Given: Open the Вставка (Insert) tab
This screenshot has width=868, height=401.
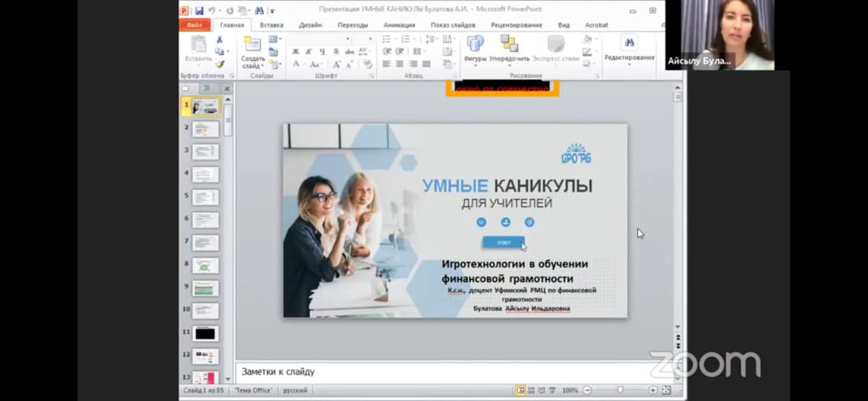Looking at the screenshot, I should [x=272, y=25].
